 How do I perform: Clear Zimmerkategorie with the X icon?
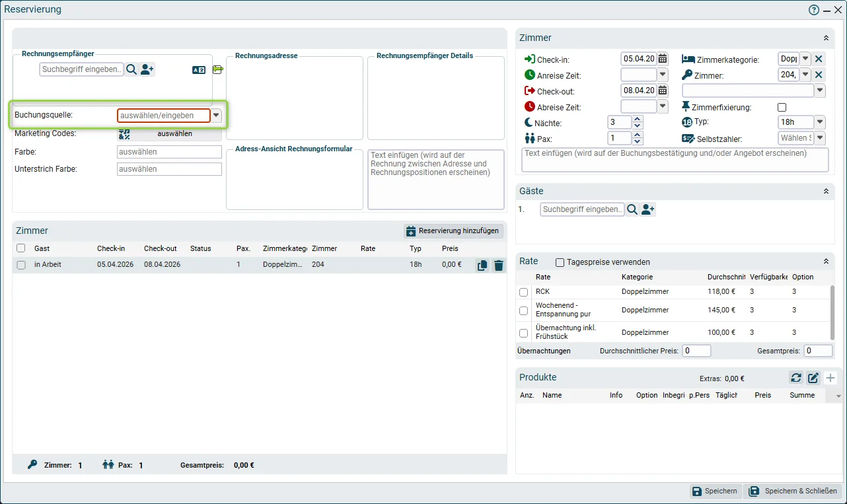[819, 59]
